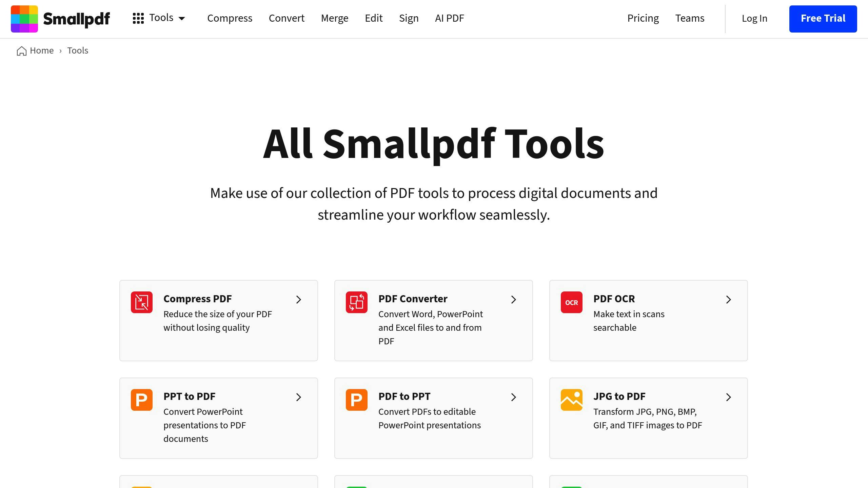Click the Log In button
Viewport: 868px width, 488px height.
pyautogui.click(x=754, y=19)
